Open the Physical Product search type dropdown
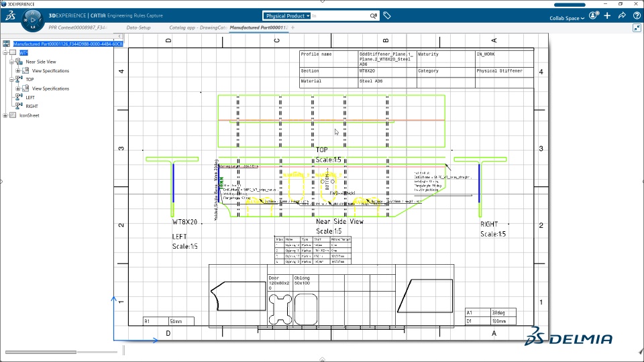The height and width of the screenshot is (362, 644). tap(286, 15)
